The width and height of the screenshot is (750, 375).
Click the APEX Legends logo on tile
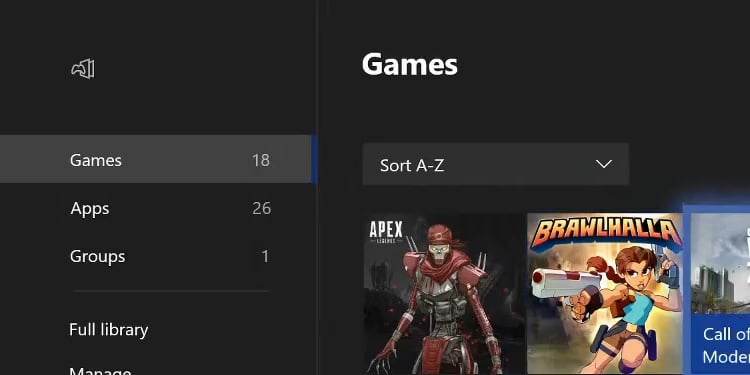click(x=386, y=232)
